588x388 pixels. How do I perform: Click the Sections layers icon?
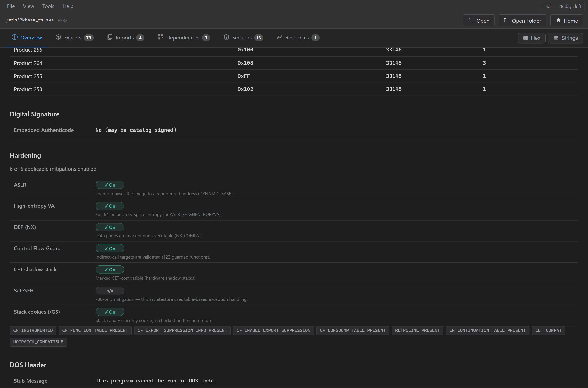coord(226,37)
